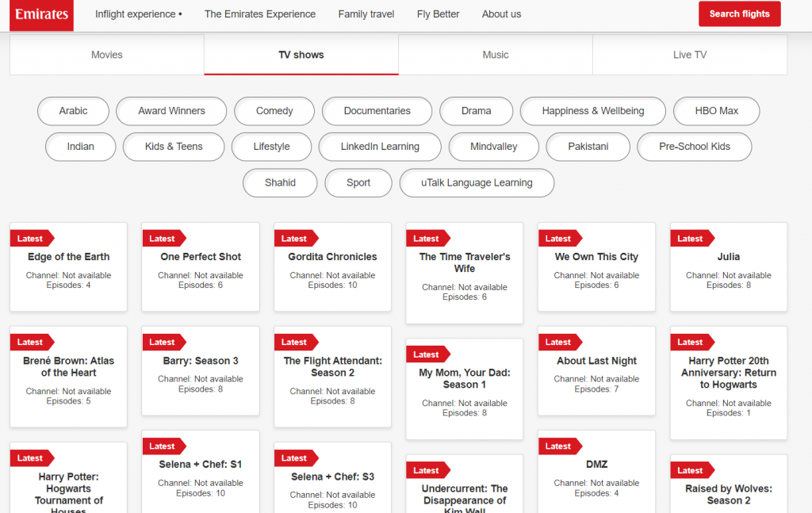Click Latest tag on Raised by Wolves

tap(691, 470)
